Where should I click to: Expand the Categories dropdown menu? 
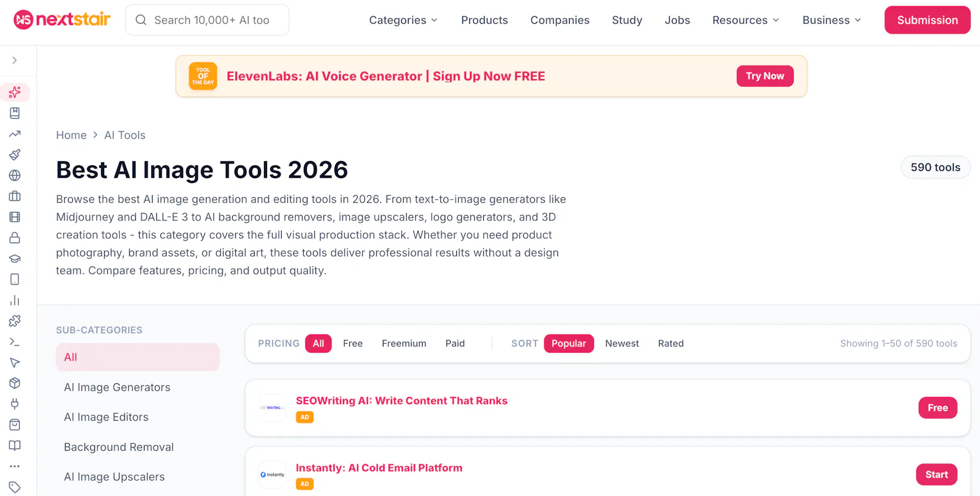pos(403,20)
